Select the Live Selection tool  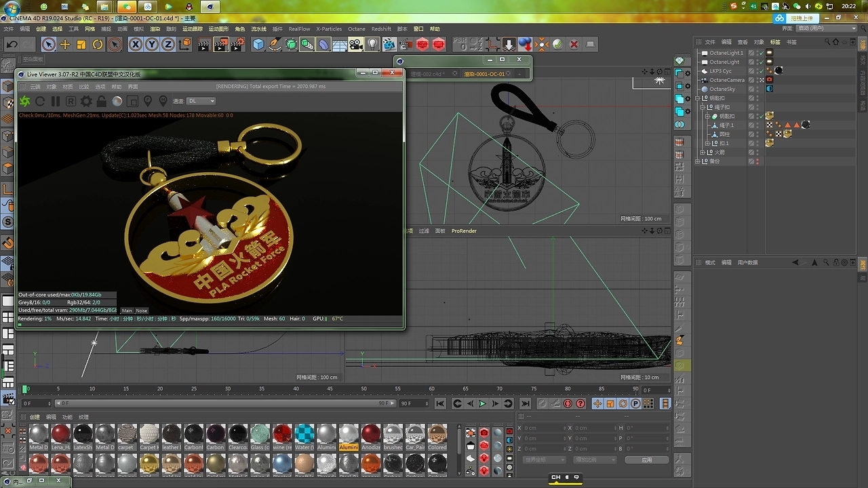tap(48, 45)
